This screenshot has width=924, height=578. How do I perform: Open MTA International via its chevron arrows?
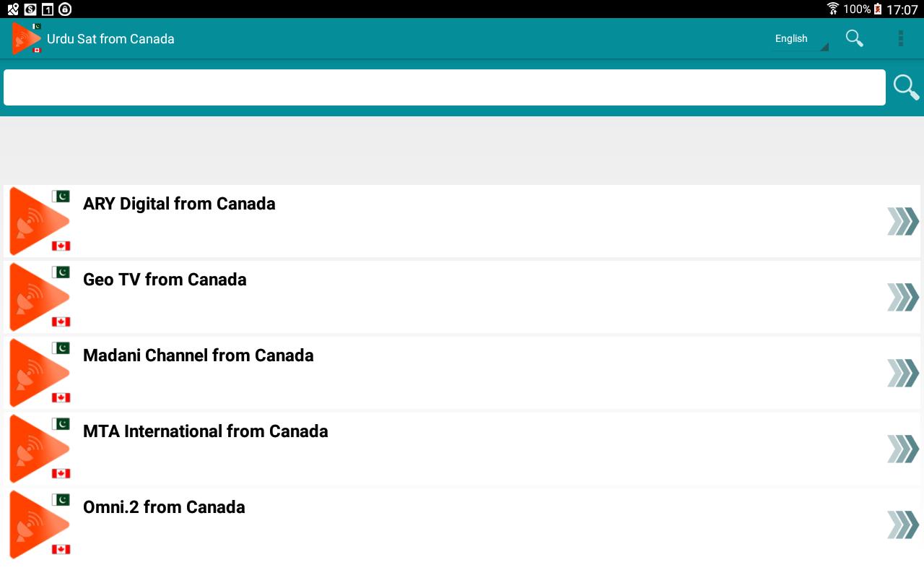[902, 449]
